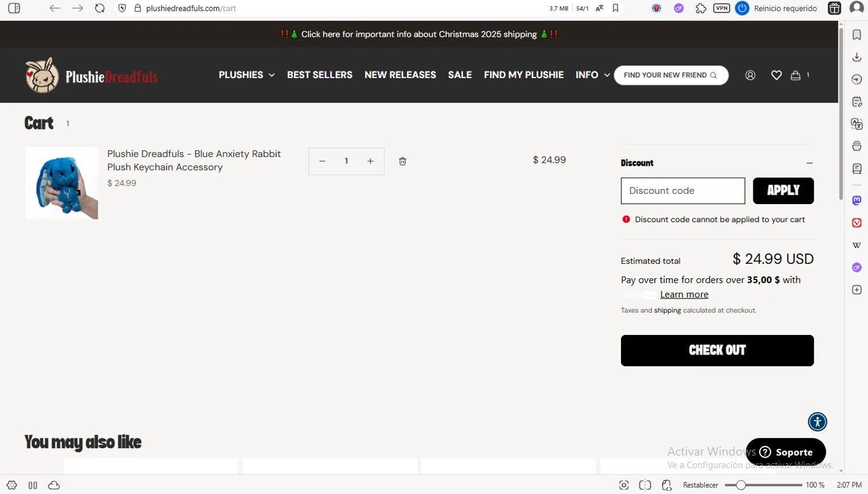Open page actions icon in status bar
This screenshot has width=868, height=494.
pyautogui.click(x=667, y=485)
